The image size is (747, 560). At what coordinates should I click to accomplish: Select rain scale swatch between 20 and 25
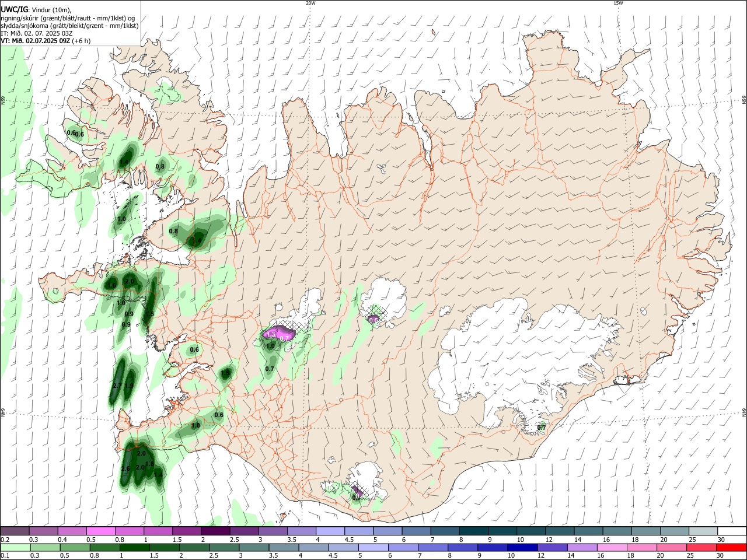point(672,547)
